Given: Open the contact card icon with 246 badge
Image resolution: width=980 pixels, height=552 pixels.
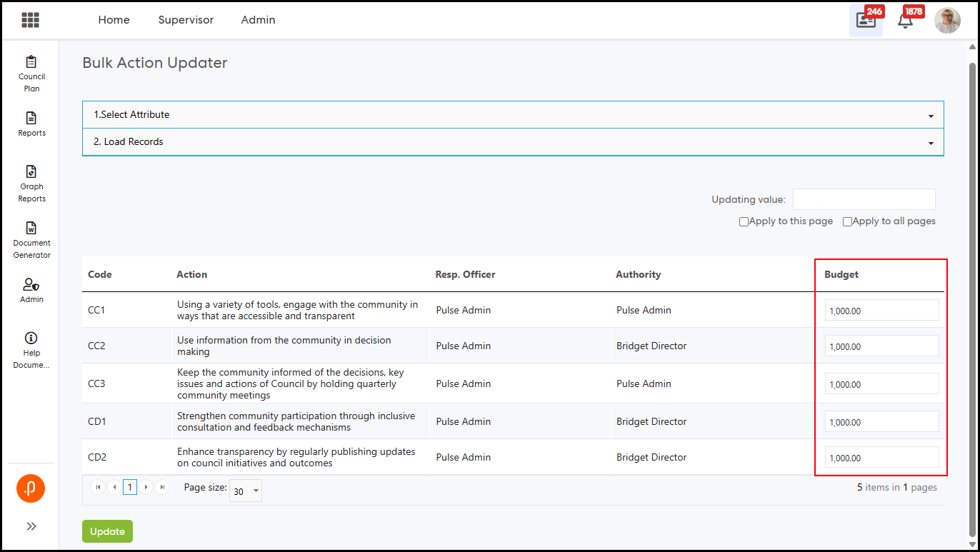Looking at the screenshot, I should 866,21.
